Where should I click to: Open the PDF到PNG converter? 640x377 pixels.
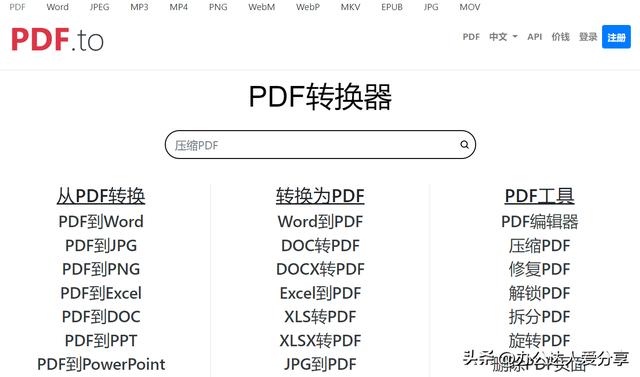(x=101, y=269)
